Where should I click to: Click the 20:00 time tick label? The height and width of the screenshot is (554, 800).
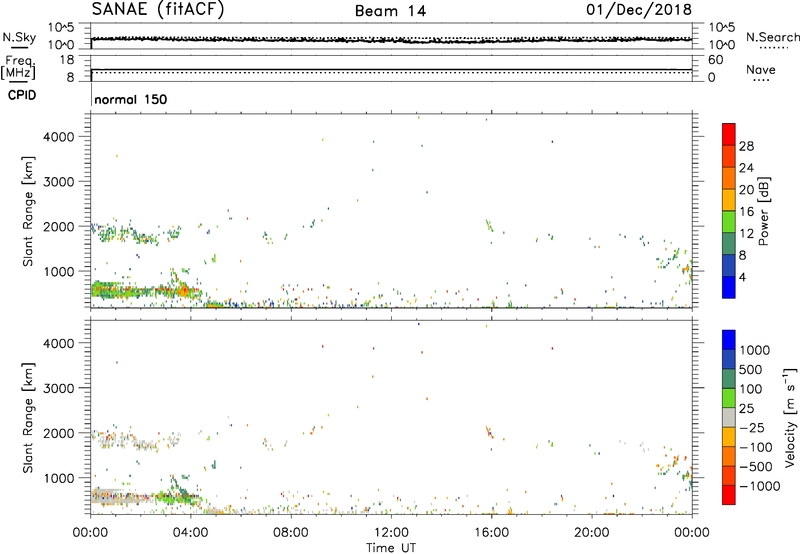click(x=592, y=533)
